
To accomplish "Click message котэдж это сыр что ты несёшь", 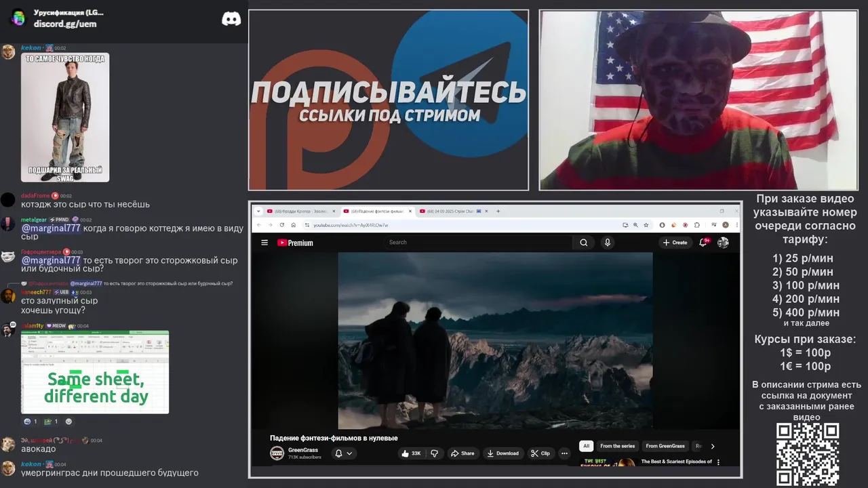I will 85,204.
